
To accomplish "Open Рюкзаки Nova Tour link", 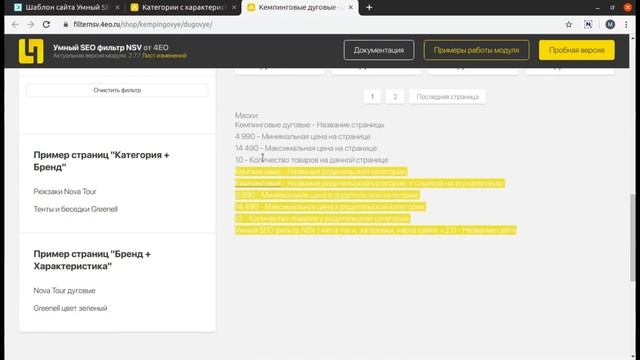I will pos(64,191).
